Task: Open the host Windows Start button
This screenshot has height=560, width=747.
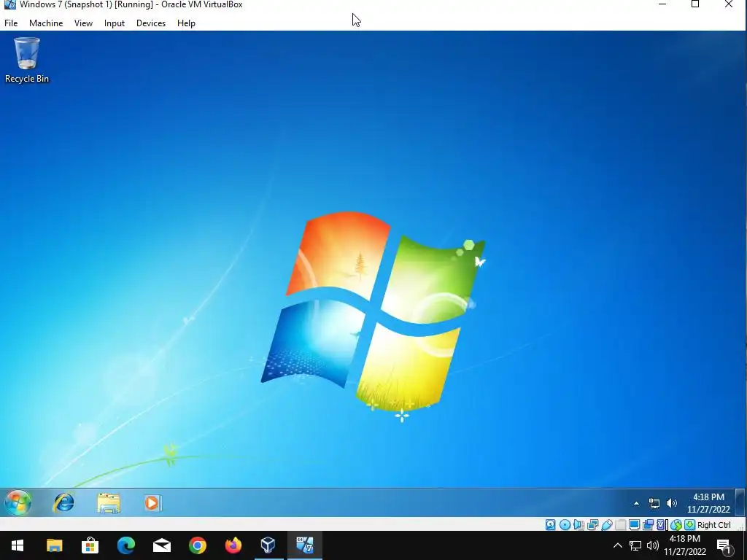Action: coord(18,545)
